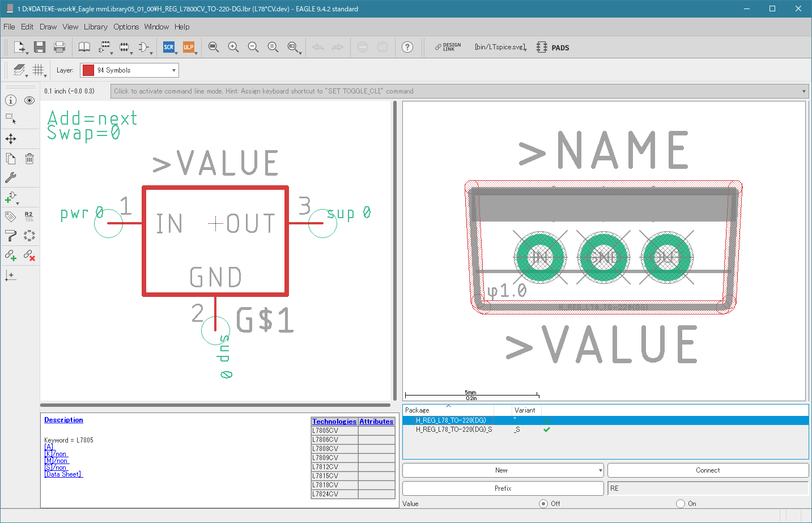Open the ULP user language program icon
This screenshot has width=812, height=523.
tap(189, 47)
